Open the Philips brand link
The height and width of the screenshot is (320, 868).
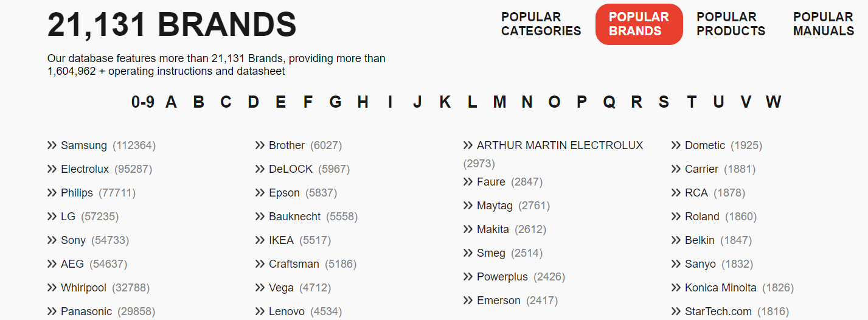point(77,193)
